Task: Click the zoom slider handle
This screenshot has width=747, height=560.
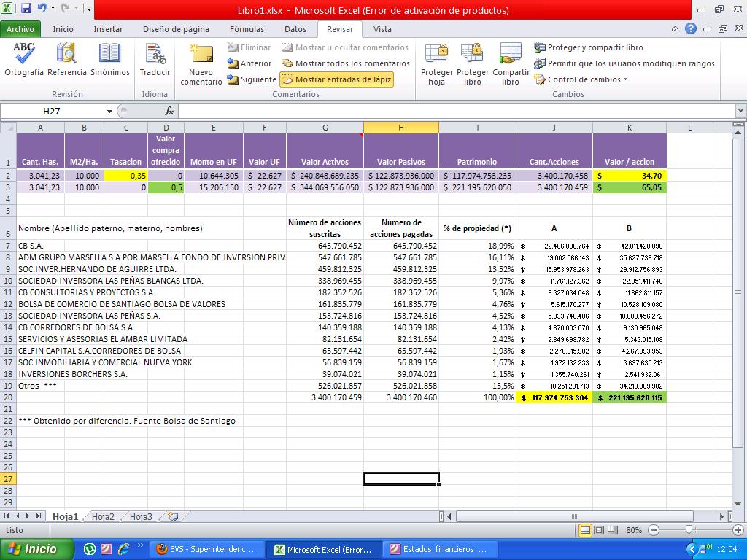Action: point(689,529)
